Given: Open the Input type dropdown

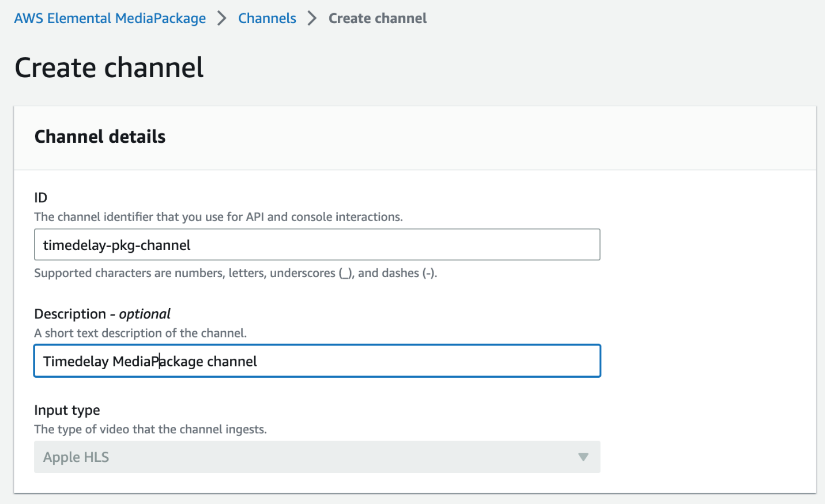Looking at the screenshot, I should click(x=317, y=457).
